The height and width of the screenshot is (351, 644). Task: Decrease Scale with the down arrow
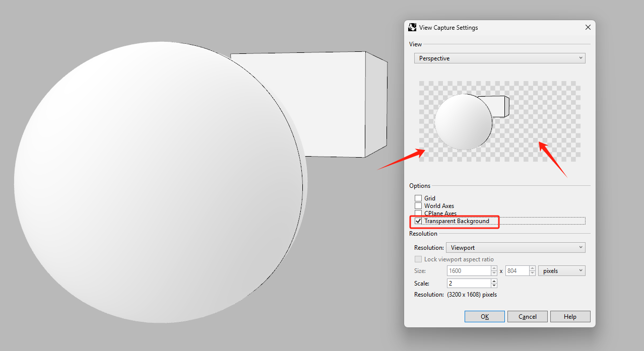[x=494, y=286]
